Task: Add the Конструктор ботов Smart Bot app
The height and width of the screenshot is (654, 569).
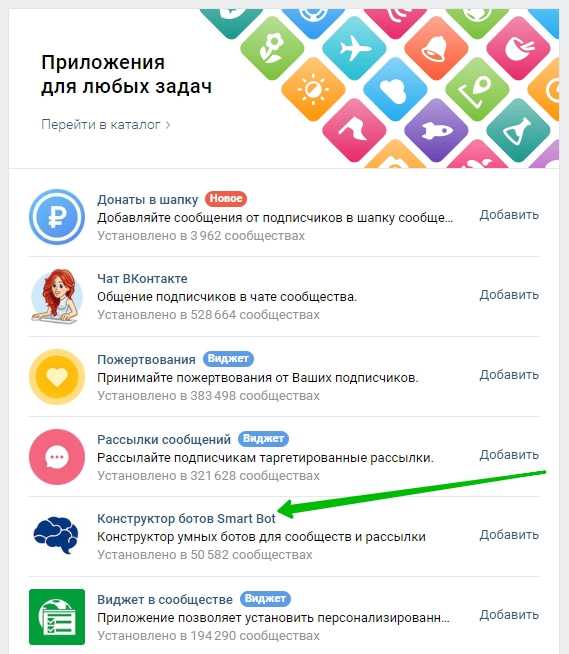Action: click(509, 535)
